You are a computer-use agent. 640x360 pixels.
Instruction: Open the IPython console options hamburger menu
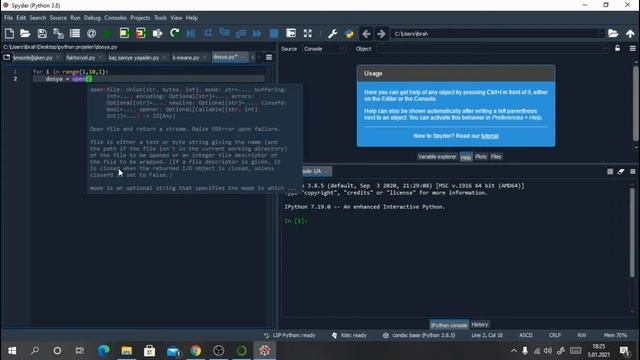[x=633, y=171]
